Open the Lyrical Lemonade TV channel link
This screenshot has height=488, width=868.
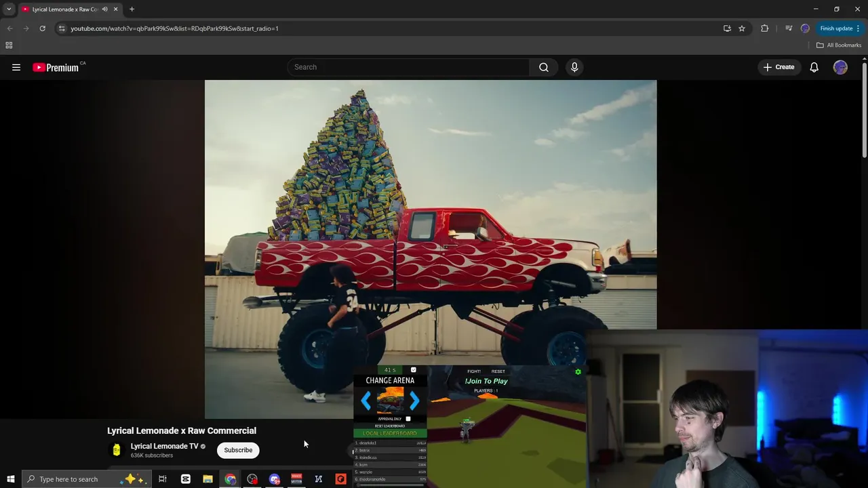click(x=164, y=446)
